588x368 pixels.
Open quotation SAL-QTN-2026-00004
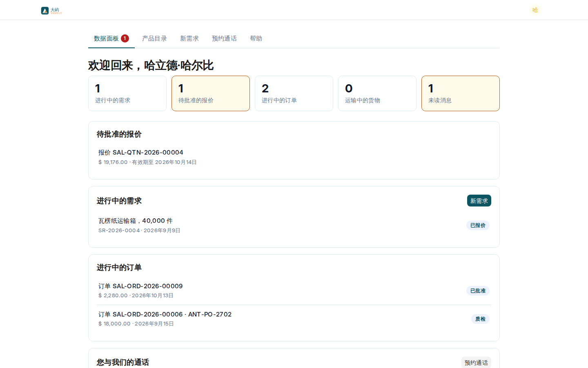[294, 157]
